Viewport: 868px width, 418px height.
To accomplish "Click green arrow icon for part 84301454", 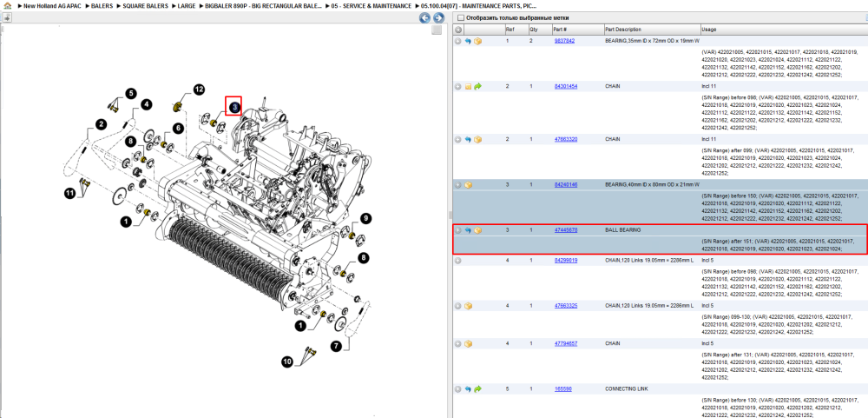I will tap(477, 87).
